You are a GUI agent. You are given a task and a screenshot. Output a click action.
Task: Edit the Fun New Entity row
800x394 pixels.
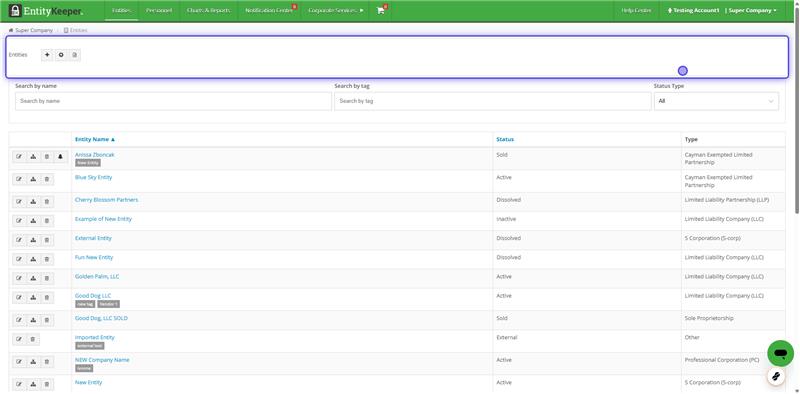(x=19, y=259)
